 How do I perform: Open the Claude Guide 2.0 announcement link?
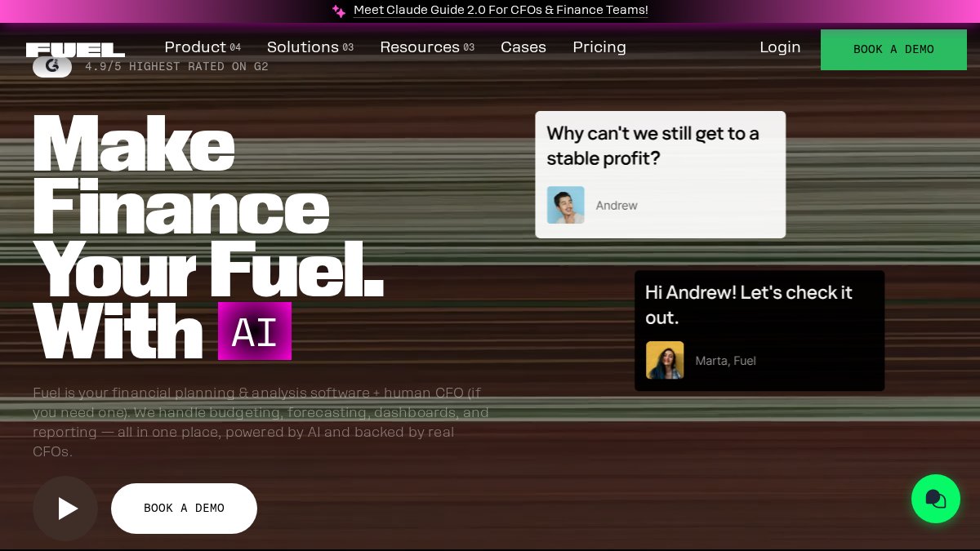tap(501, 11)
